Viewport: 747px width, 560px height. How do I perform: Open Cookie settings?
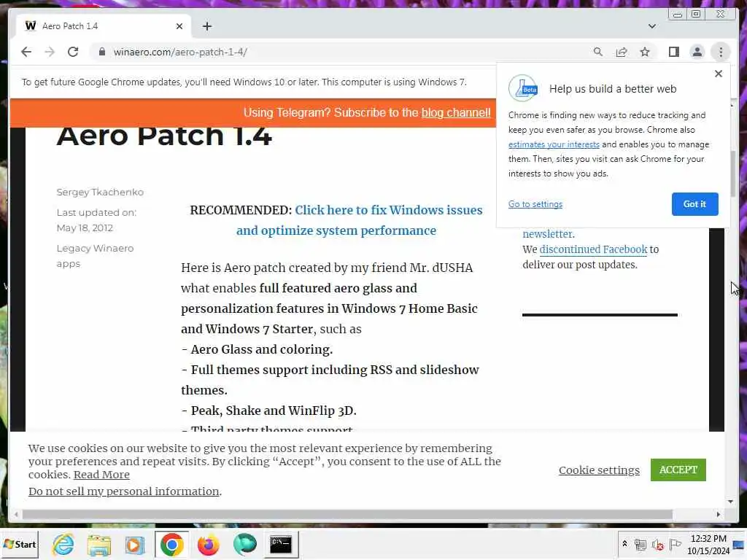click(599, 470)
